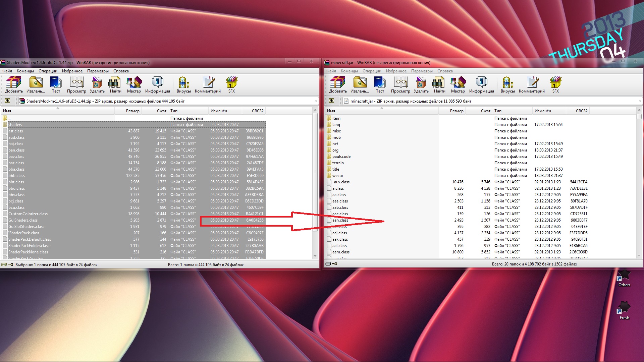Click Удалить icon in minecraft.jar window
The height and width of the screenshot is (362, 644).
[421, 84]
